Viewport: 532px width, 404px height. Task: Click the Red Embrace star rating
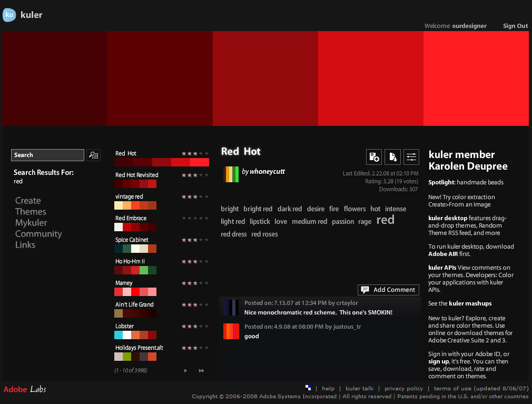(x=195, y=218)
